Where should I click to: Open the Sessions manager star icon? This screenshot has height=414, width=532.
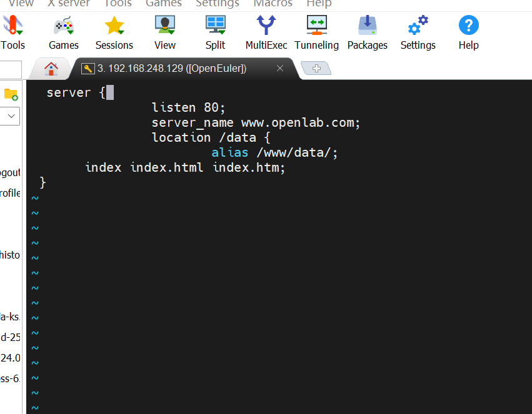(114, 26)
